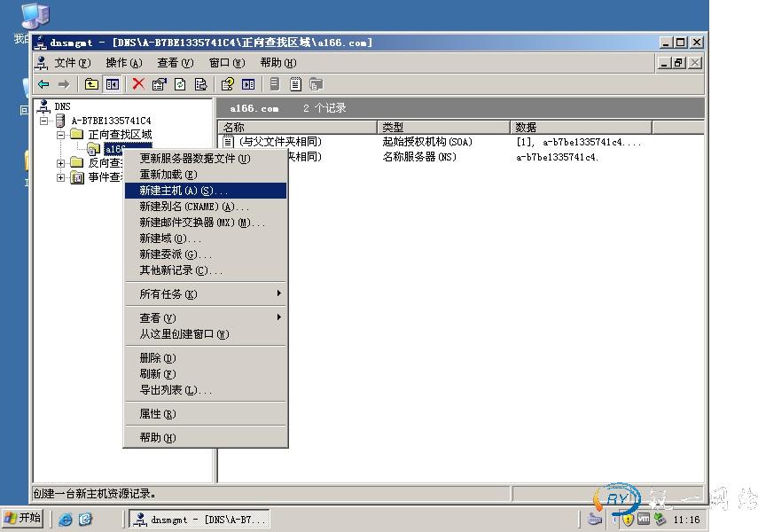
Task: Click the Export List toolbar icon
Action: [200, 83]
